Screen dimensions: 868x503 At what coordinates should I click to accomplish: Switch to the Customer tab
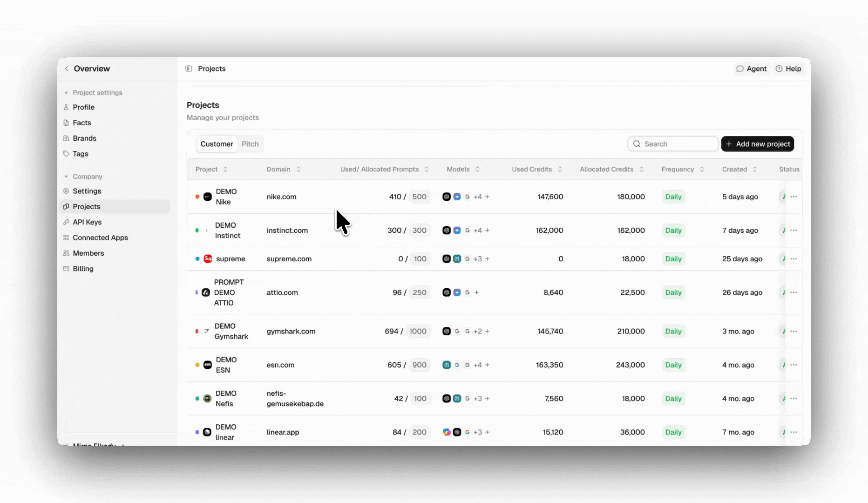217,144
